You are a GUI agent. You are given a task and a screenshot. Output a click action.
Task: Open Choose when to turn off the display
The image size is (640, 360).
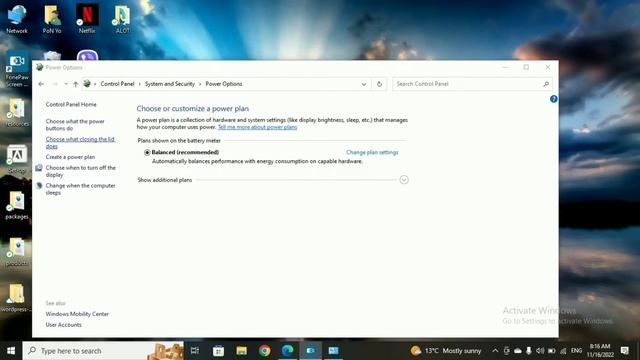point(80,171)
